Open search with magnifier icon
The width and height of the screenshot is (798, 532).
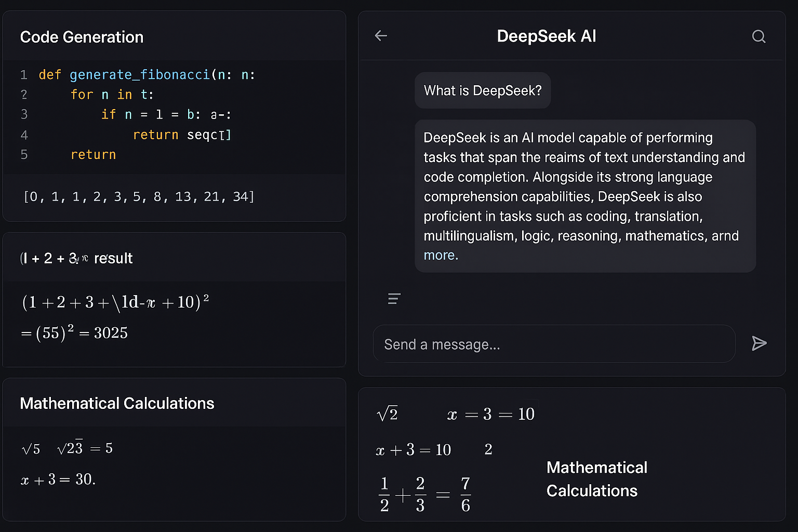pyautogui.click(x=759, y=36)
